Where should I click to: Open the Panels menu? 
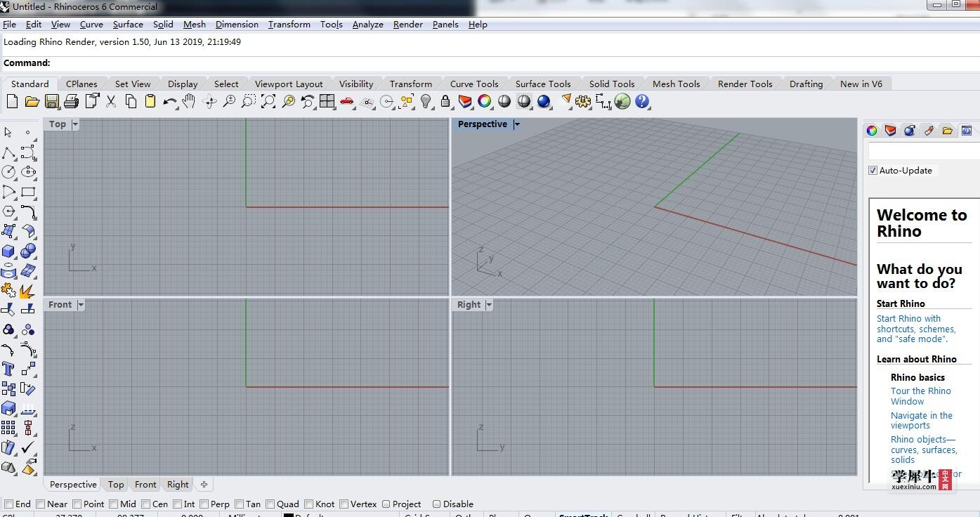445,24
